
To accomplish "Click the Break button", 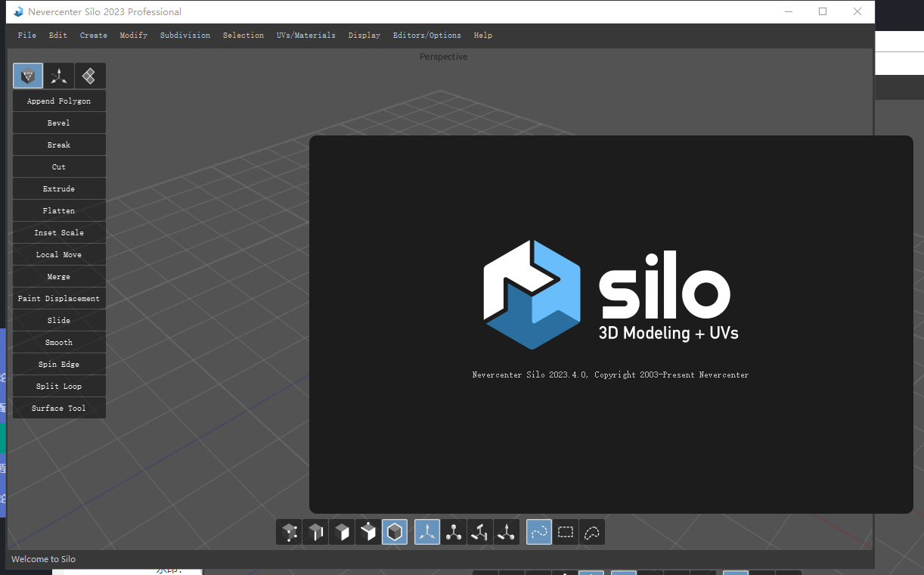I will [59, 145].
